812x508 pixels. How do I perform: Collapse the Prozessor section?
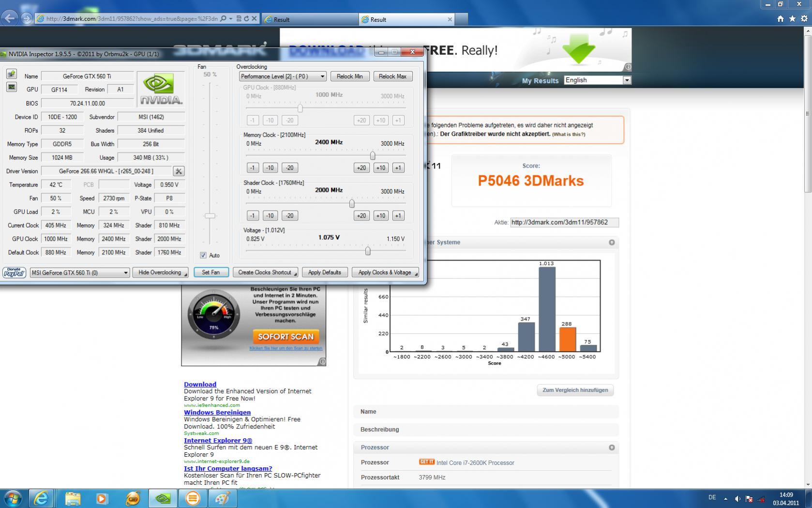coord(612,447)
